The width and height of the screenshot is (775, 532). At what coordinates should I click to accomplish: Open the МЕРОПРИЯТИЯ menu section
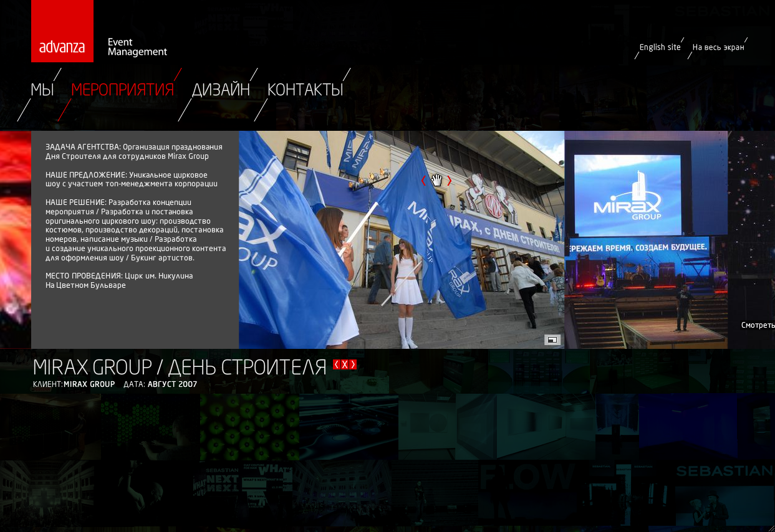click(x=122, y=90)
